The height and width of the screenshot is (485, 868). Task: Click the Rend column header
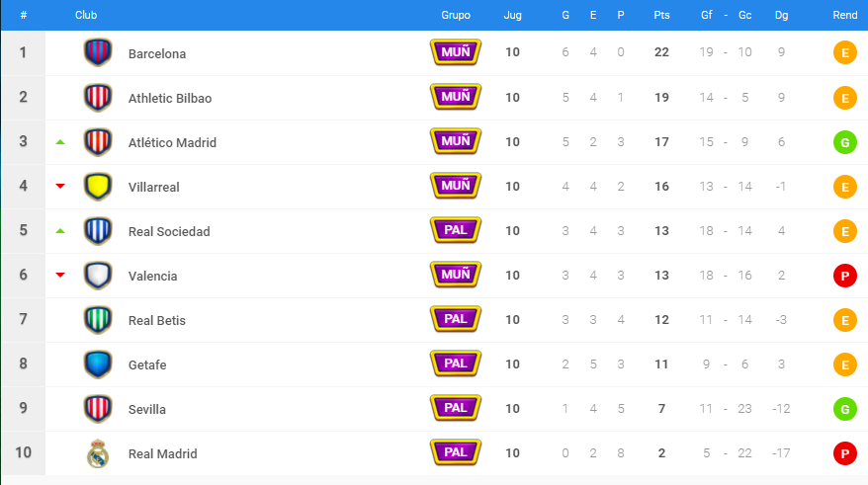pyautogui.click(x=844, y=15)
